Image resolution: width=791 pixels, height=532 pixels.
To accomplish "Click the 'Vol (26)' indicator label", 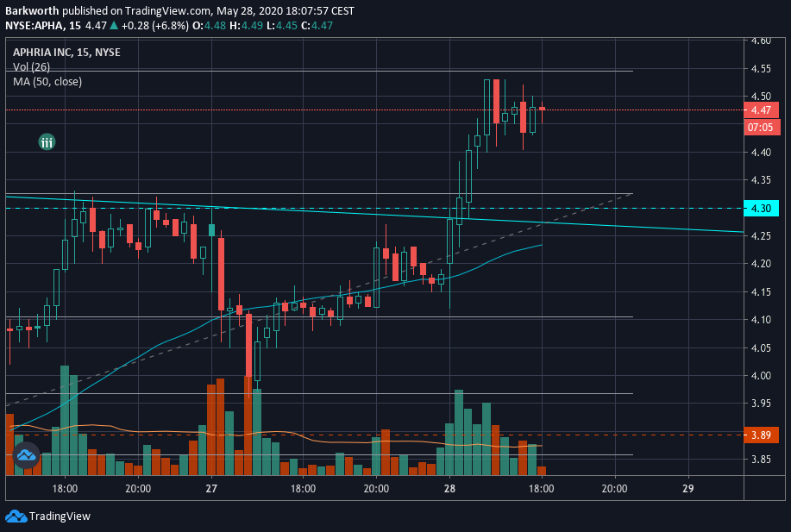I will click(x=31, y=66).
